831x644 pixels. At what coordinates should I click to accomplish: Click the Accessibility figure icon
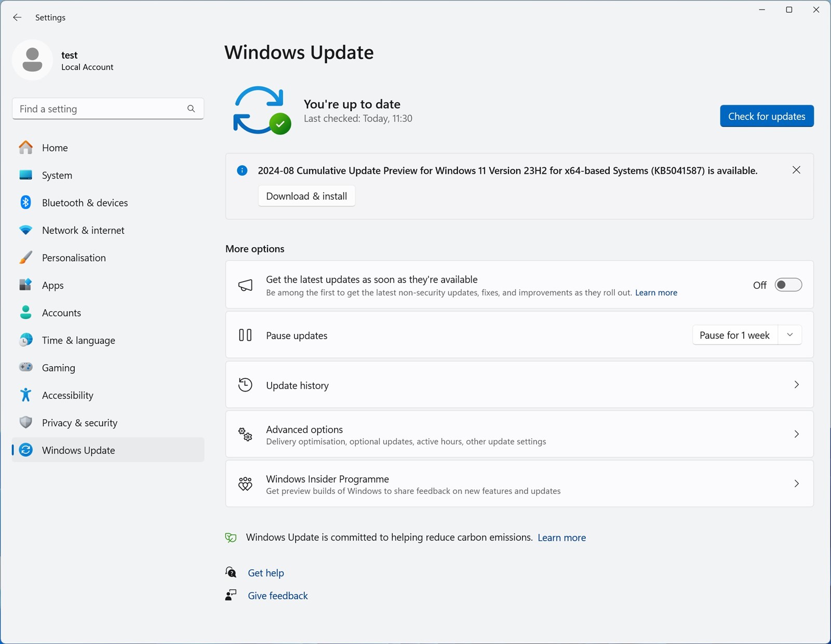point(25,395)
